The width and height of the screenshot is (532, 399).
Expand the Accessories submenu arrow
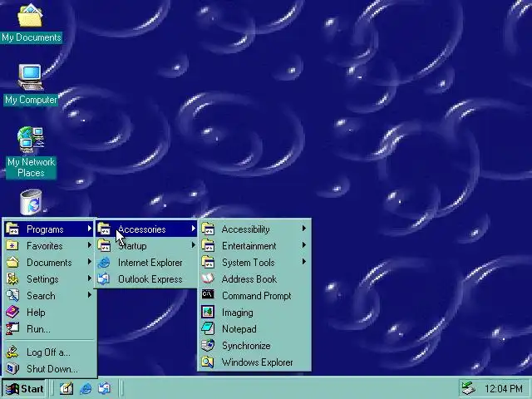tap(193, 229)
